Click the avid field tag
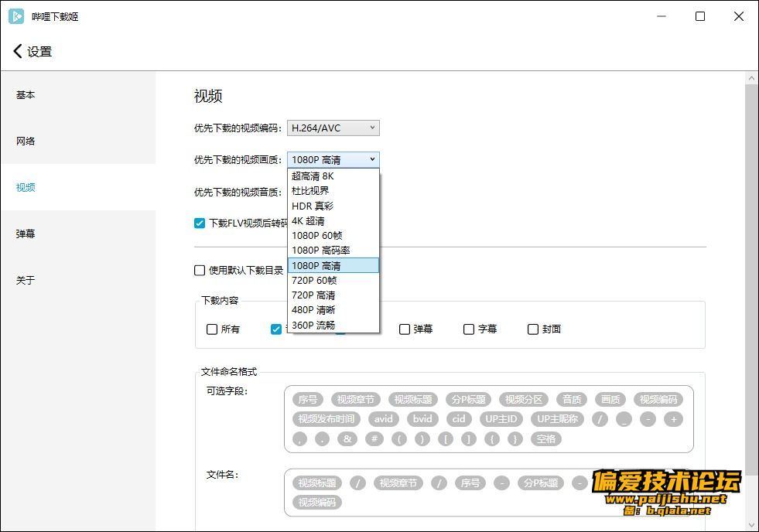The height and width of the screenshot is (532, 759). point(384,419)
